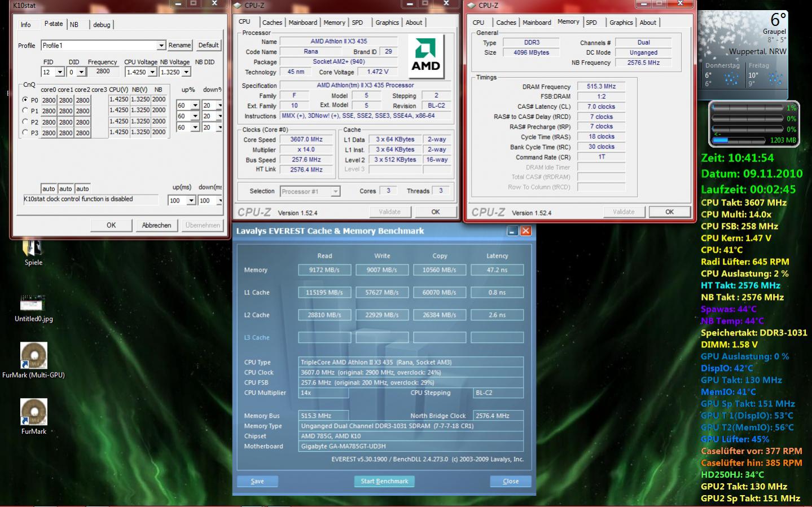Screen dimensions: 812x507
Task: Open the CPU Voltage dropdown
Action: 152,72
